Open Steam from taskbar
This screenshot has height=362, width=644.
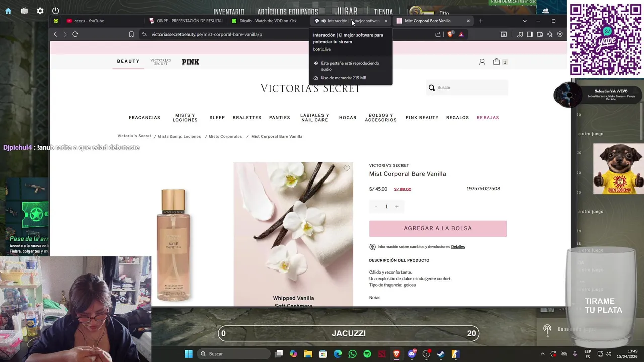(441, 354)
